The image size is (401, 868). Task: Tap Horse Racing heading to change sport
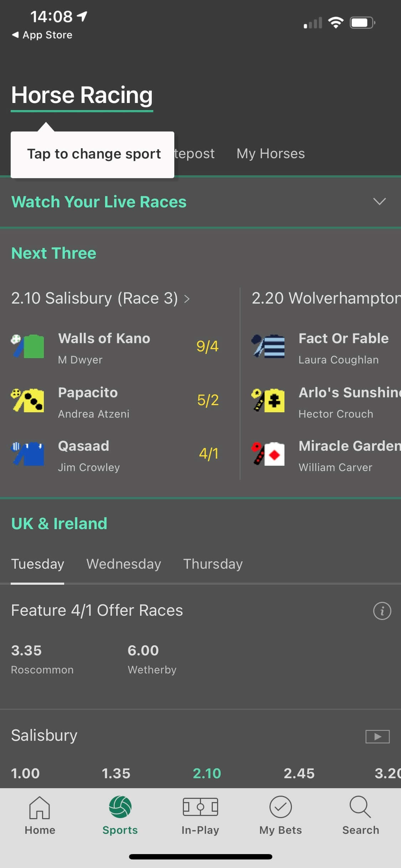tap(82, 94)
